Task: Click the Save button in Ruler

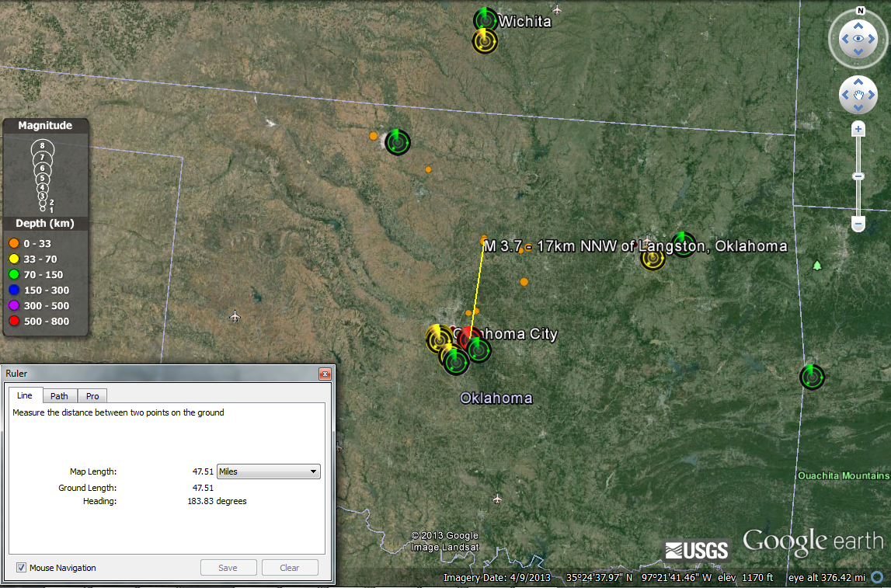Action: pos(228,568)
